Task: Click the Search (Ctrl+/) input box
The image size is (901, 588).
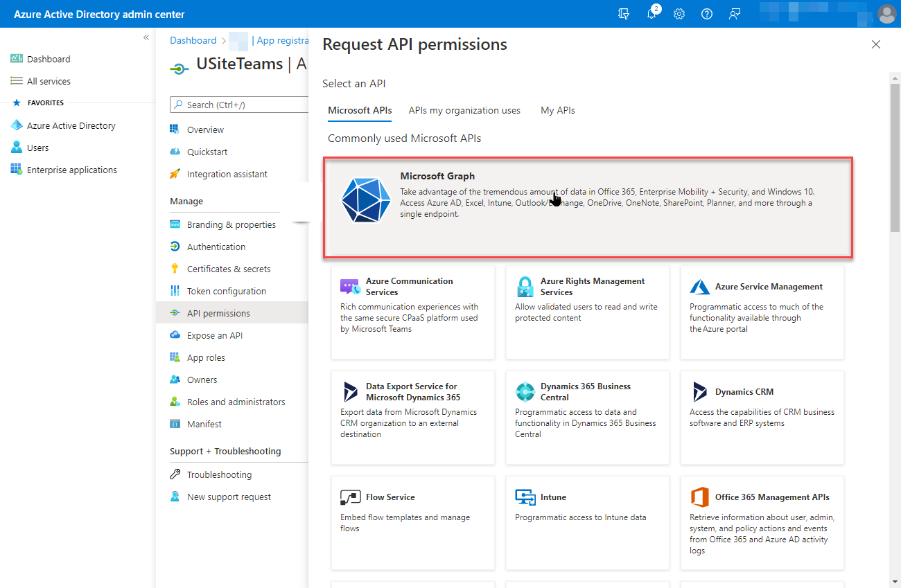Action: click(x=239, y=105)
